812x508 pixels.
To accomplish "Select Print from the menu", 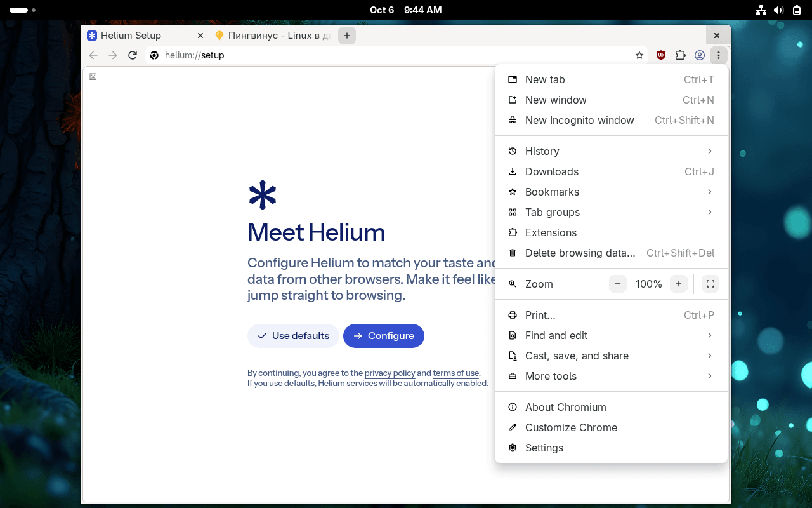I will click(611, 315).
